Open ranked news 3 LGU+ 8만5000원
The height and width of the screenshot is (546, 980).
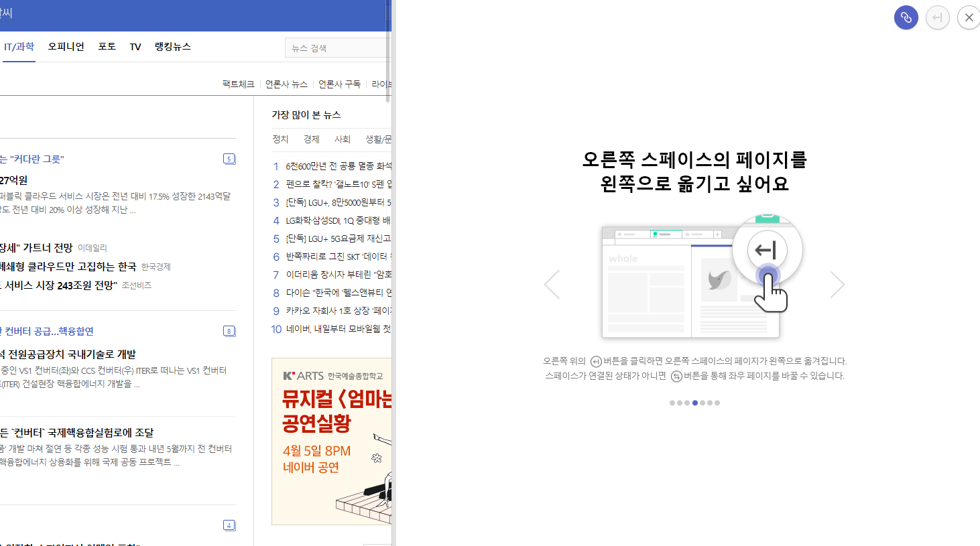coord(339,202)
